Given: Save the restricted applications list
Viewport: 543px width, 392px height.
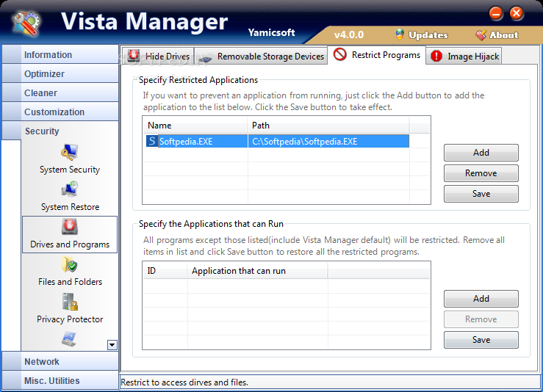Looking at the screenshot, I should tap(481, 193).
